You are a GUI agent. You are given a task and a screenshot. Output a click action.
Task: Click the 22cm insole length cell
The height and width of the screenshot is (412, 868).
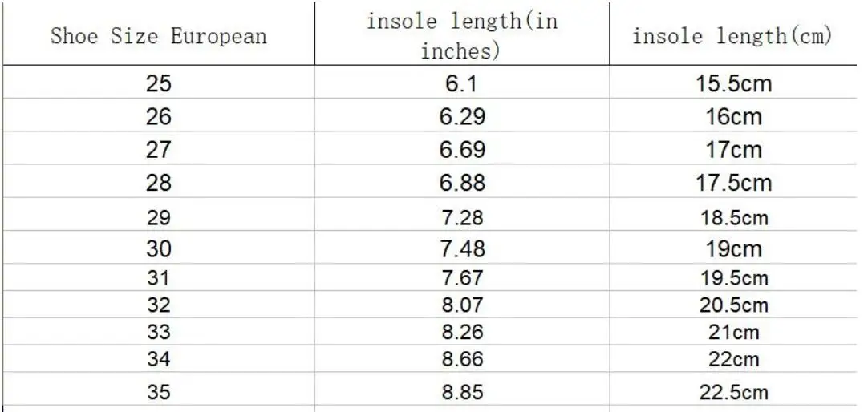tap(733, 358)
